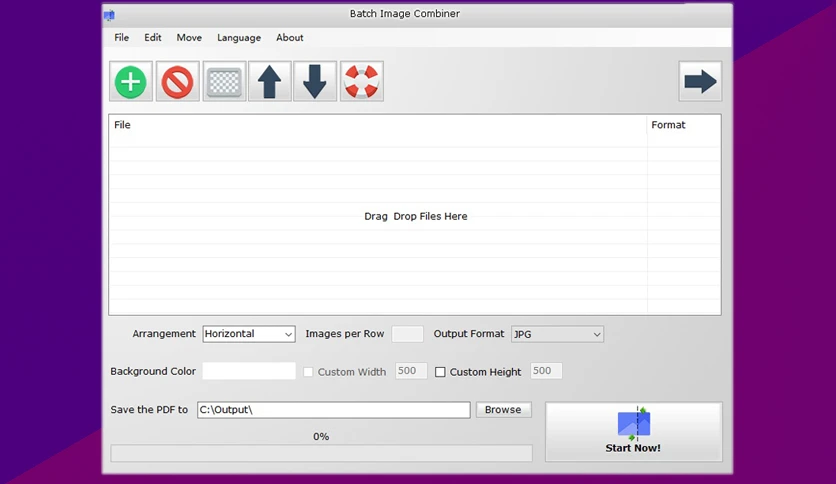Click the Custom Width value field

pos(411,371)
